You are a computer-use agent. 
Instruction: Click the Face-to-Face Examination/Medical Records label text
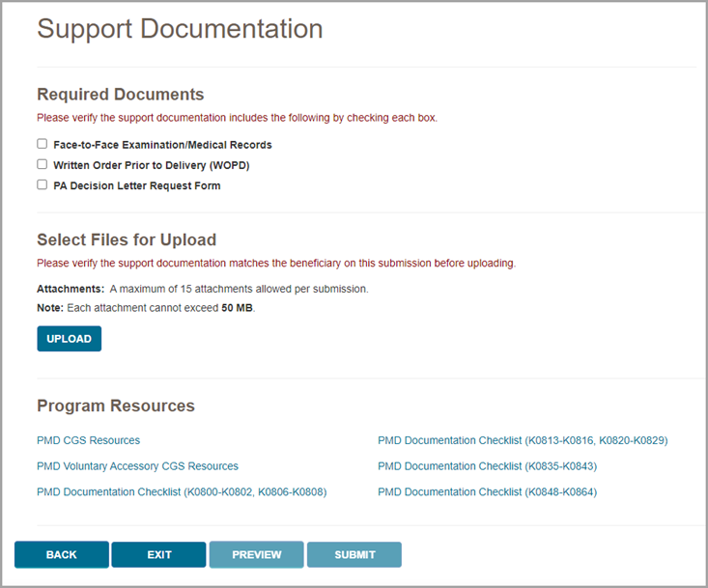(162, 145)
